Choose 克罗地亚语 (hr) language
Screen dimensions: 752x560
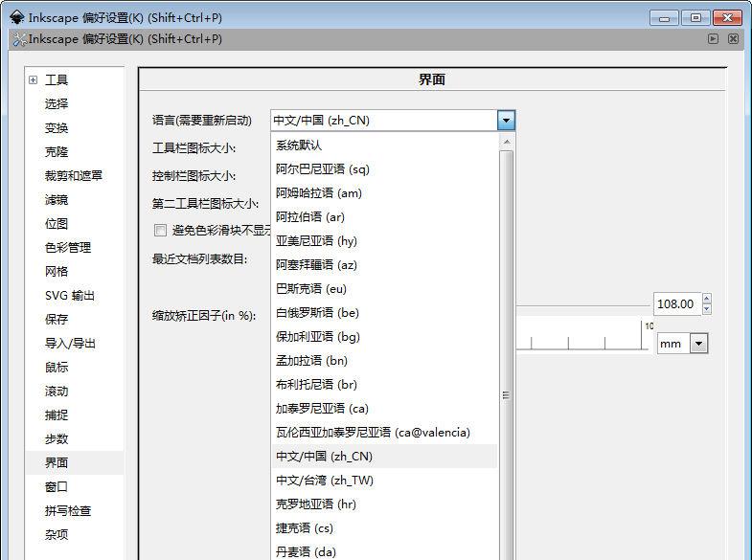pos(384,504)
